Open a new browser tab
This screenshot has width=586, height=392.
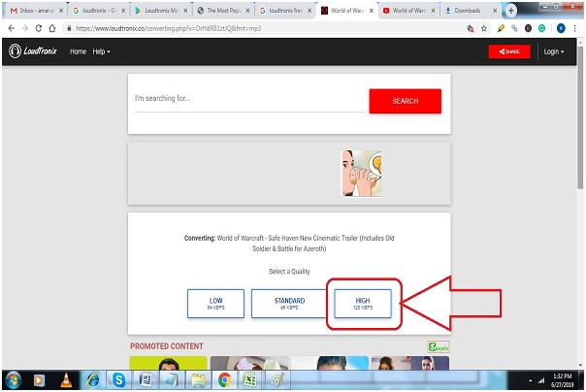[x=511, y=11]
